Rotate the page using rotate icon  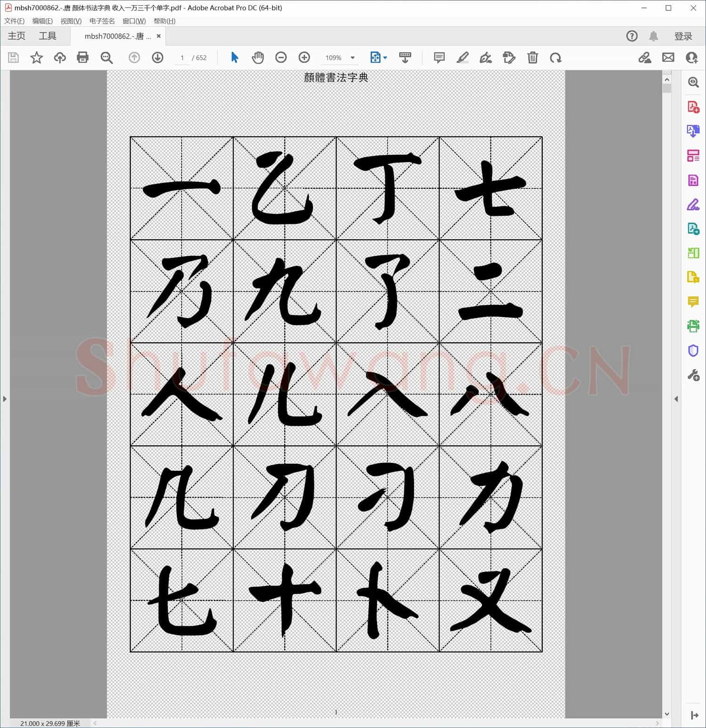point(556,57)
